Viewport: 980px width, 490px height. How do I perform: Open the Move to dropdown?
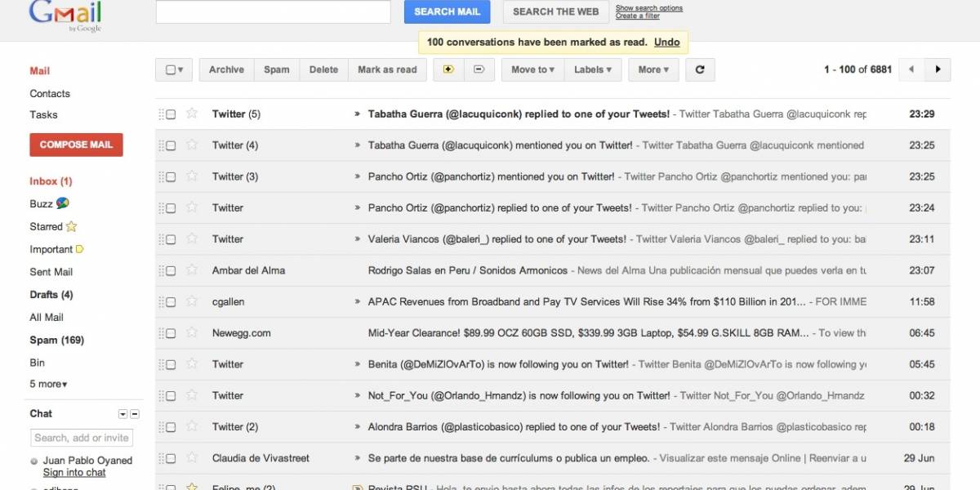point(532,69)
